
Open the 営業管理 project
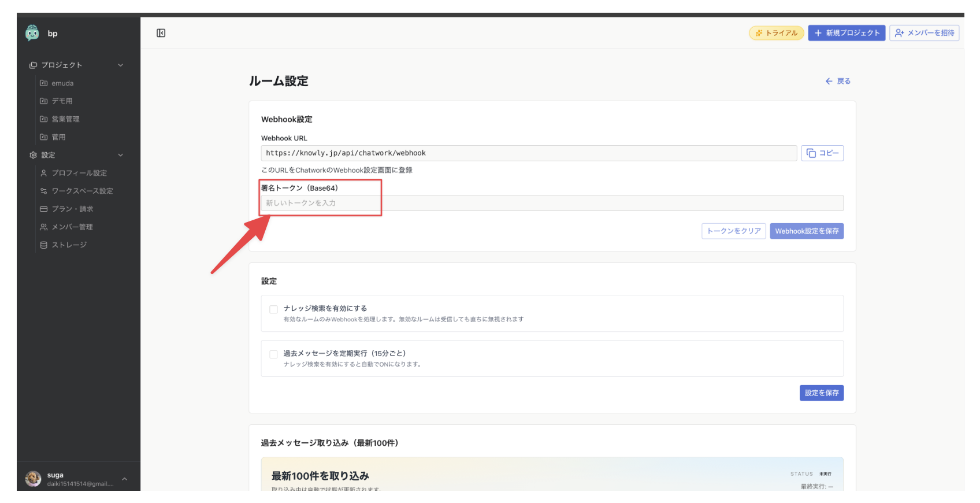(x=66, y=119)
